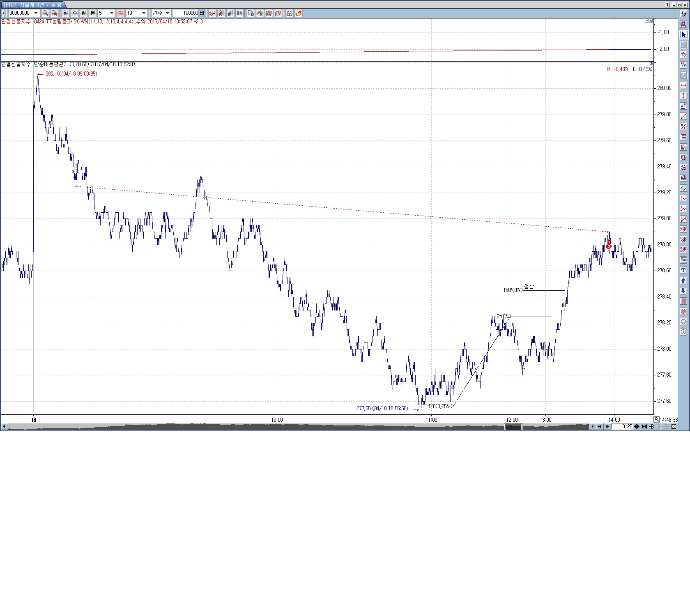Viewport: 690px width, 616px height.
Task: Click the save diskette icon in toolbar
Action: (290, 13)
